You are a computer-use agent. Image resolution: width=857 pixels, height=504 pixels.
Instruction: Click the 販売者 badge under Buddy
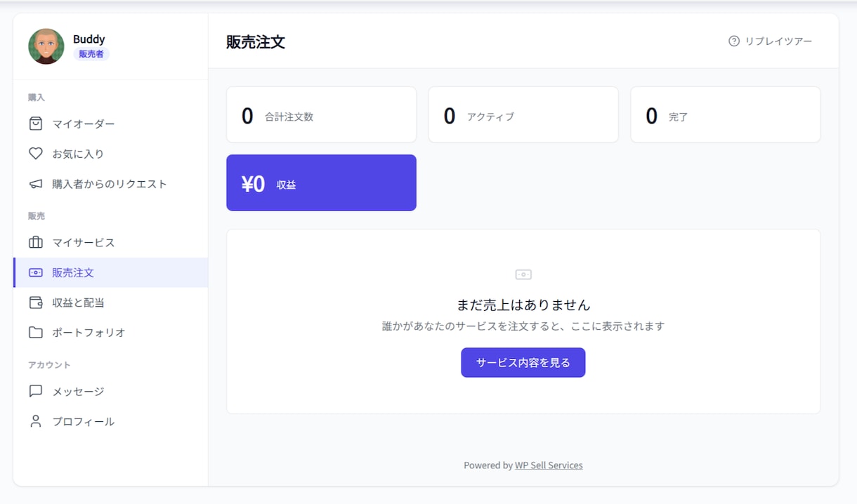pos(91,54)
